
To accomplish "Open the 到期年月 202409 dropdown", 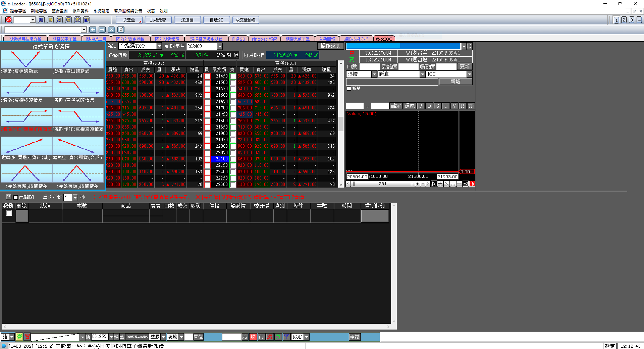I will [220, 46].
